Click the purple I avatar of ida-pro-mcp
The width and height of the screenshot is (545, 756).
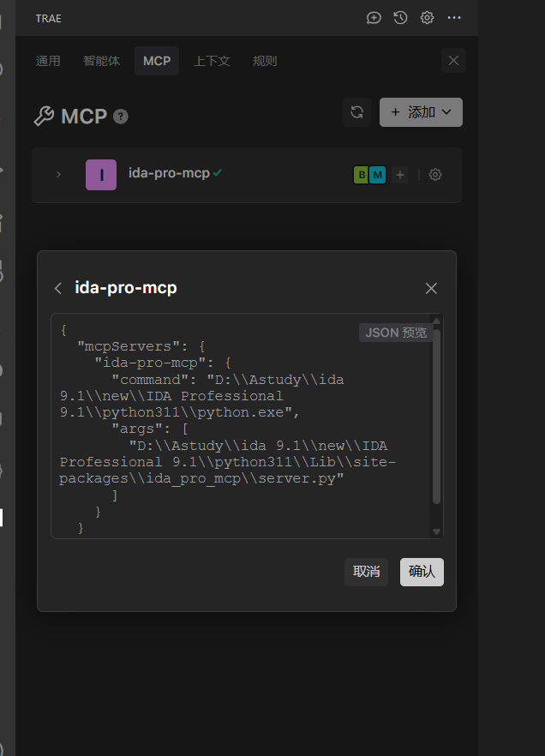[101, 175]
